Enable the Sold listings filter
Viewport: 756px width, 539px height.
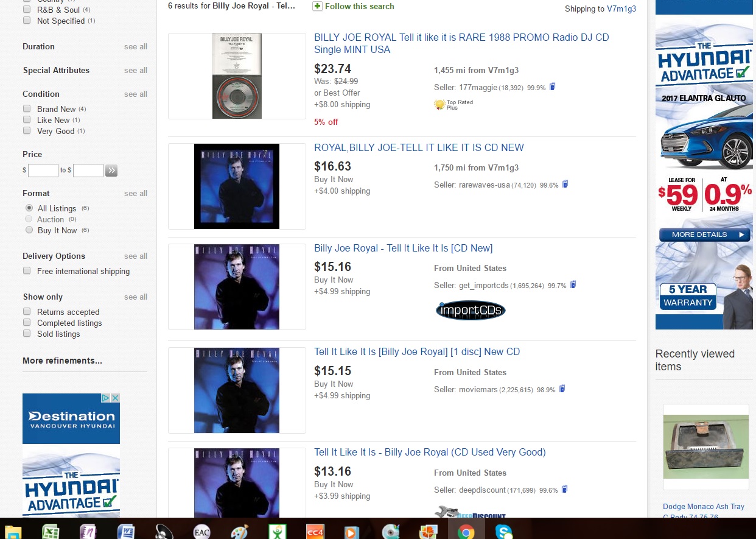27,334
